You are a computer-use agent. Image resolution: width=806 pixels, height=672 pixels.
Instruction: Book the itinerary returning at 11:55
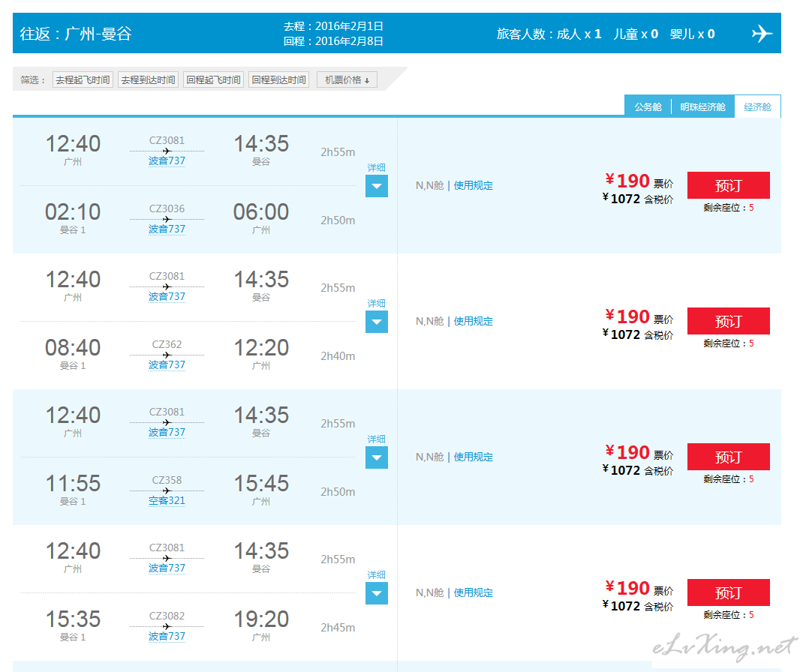point(728,457)
